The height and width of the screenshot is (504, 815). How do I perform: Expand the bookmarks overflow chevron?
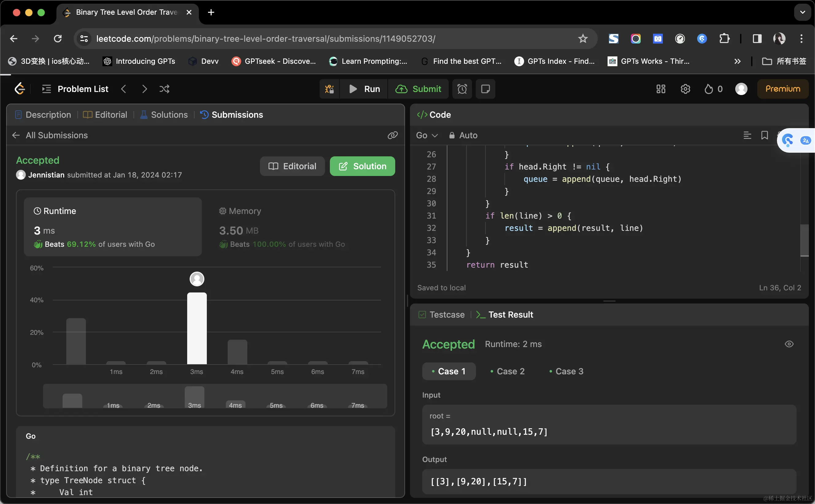pos(737,61)
